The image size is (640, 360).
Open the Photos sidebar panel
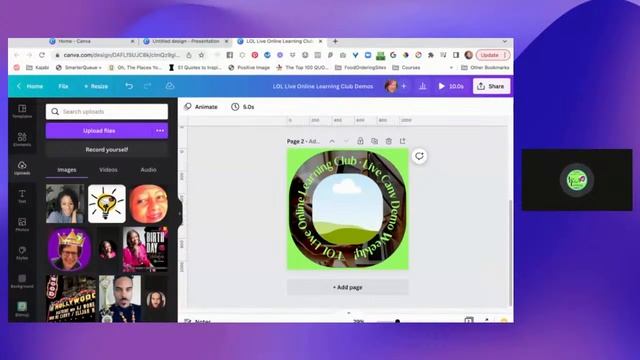22,224
